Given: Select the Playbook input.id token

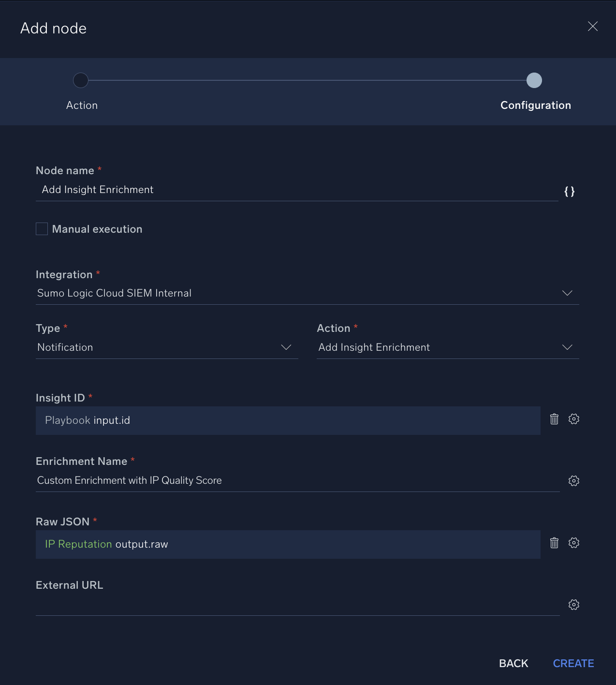Looking at the screenshot, I should 87,420.
